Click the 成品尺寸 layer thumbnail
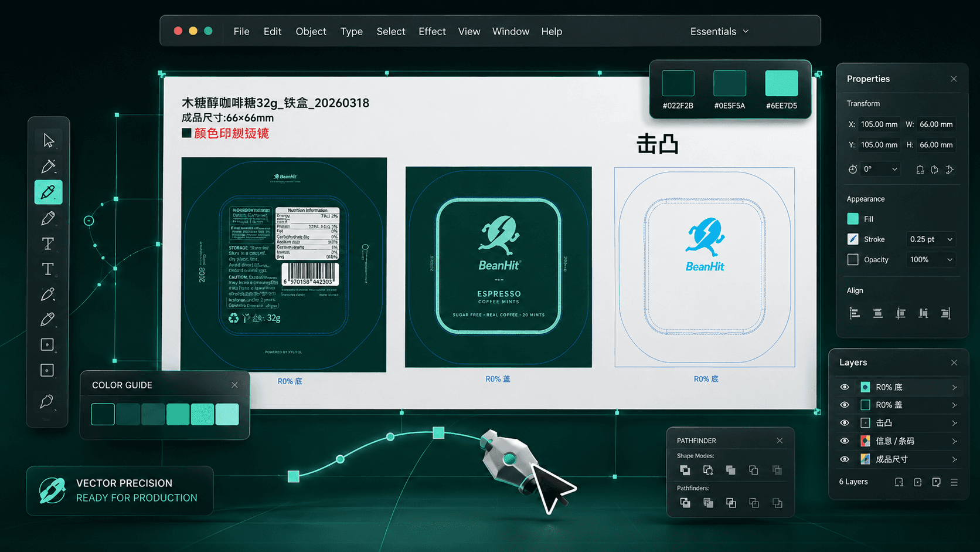The width and height of the screenshot is (980, 552). pyautogui.click(x=865, y=459)
